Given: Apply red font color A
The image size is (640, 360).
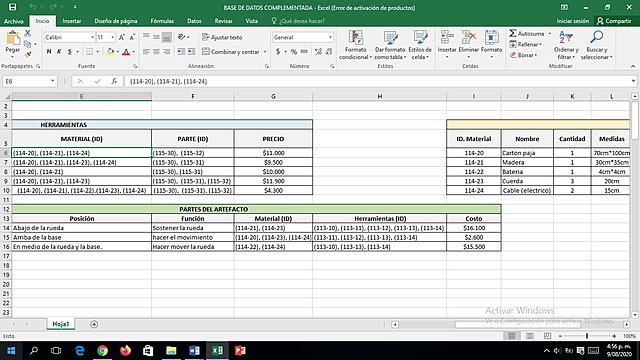Looking at the screenshot, I should click(x=126, y=52).
